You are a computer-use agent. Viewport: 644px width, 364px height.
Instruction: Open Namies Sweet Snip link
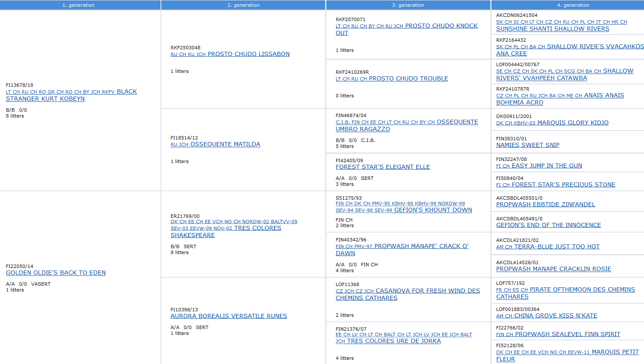[527, 145]
